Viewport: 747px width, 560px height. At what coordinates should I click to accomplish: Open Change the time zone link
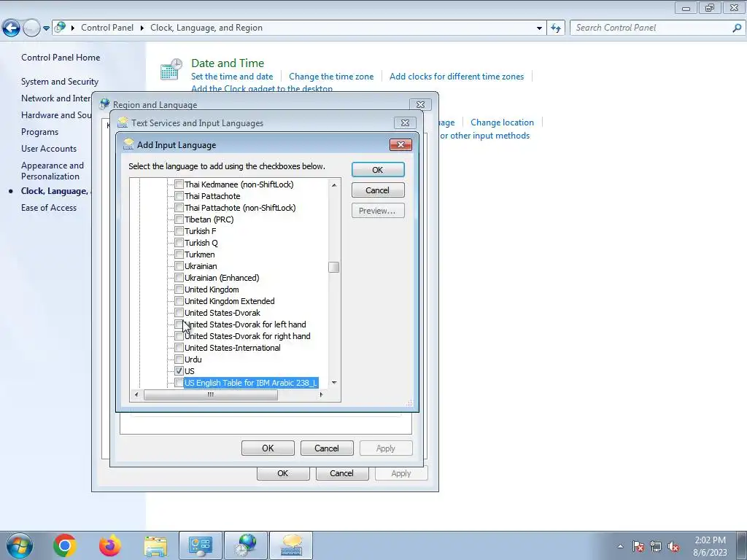331,76
